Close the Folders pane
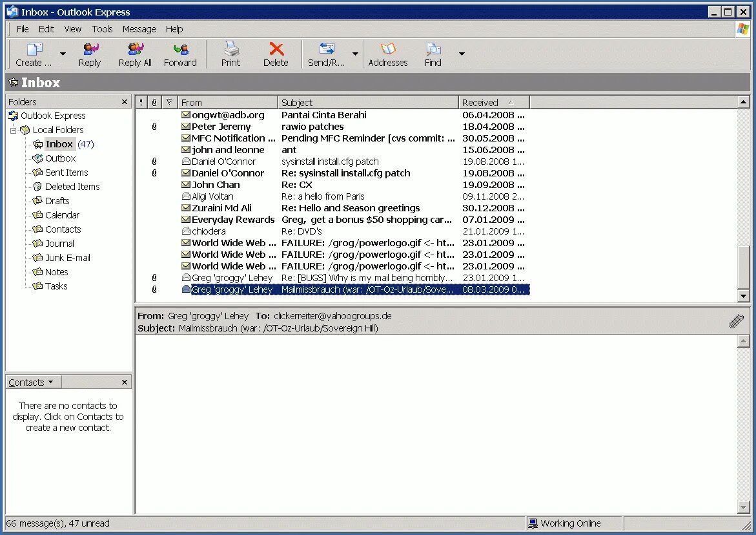 (125, 102)
